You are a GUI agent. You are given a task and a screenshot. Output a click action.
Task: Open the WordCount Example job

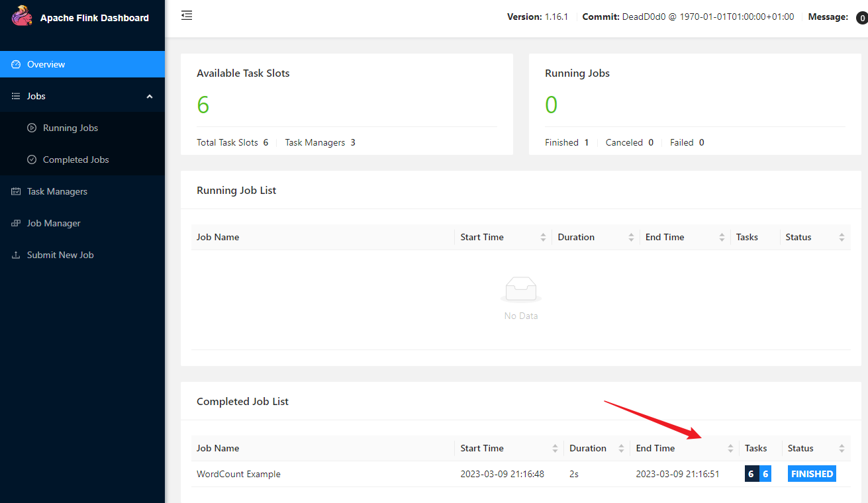(238, 474)
